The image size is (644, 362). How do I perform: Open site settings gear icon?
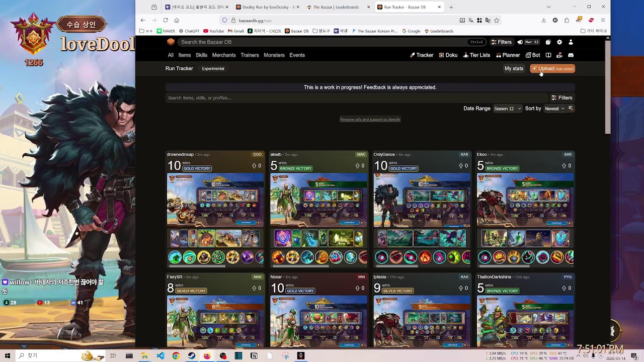click(559, 42)
